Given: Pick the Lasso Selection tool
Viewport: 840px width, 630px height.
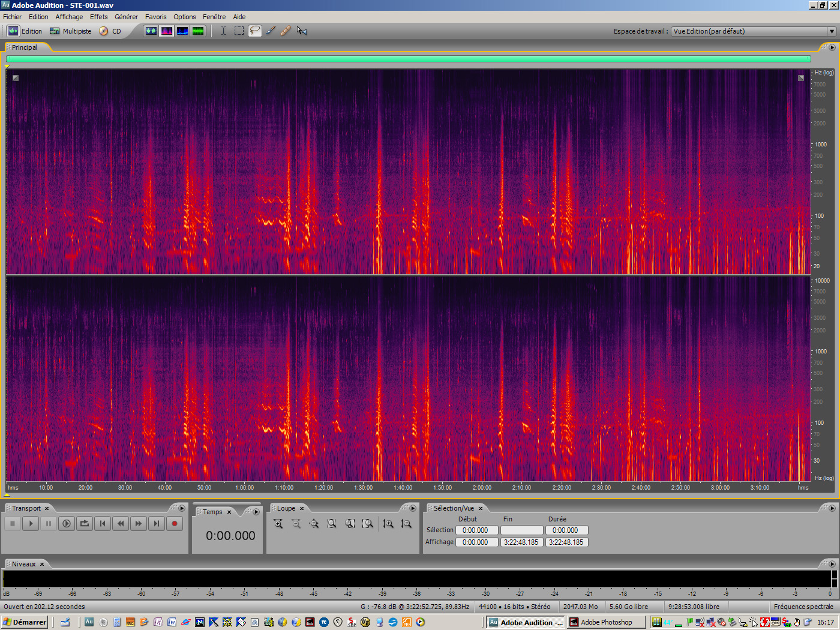Looking at the screenshot, I should [254, 31].
